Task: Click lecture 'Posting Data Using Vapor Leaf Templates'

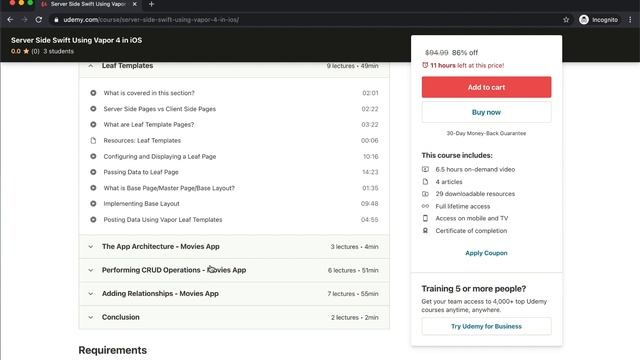Action: pos(163,220)
